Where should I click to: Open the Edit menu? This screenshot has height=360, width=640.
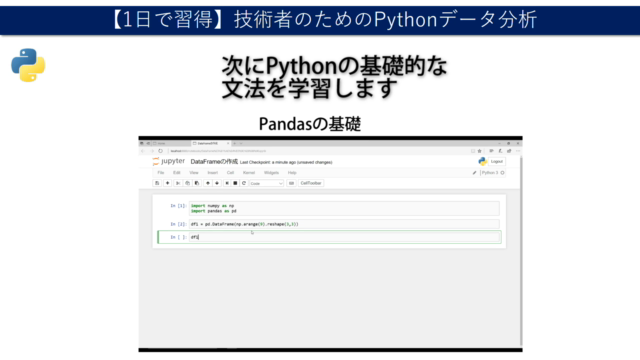176,173
